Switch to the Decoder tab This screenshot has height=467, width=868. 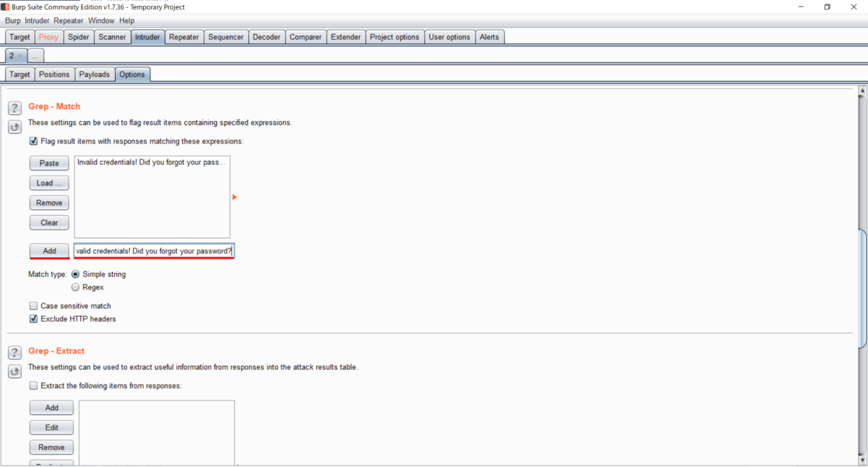[266, 37]
